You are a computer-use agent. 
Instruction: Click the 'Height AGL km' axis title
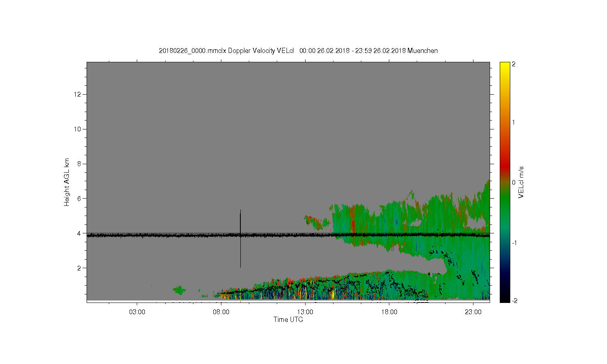click(67, 182)
